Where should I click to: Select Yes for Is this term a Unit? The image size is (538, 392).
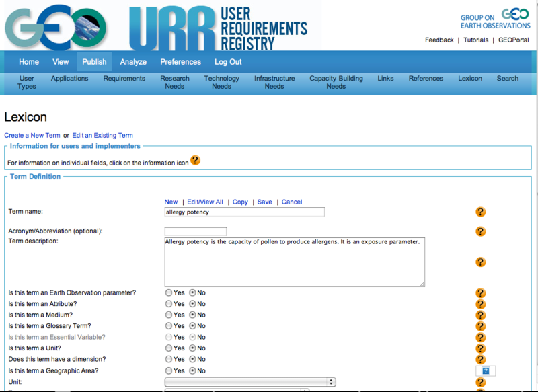(x=169, y=348)
